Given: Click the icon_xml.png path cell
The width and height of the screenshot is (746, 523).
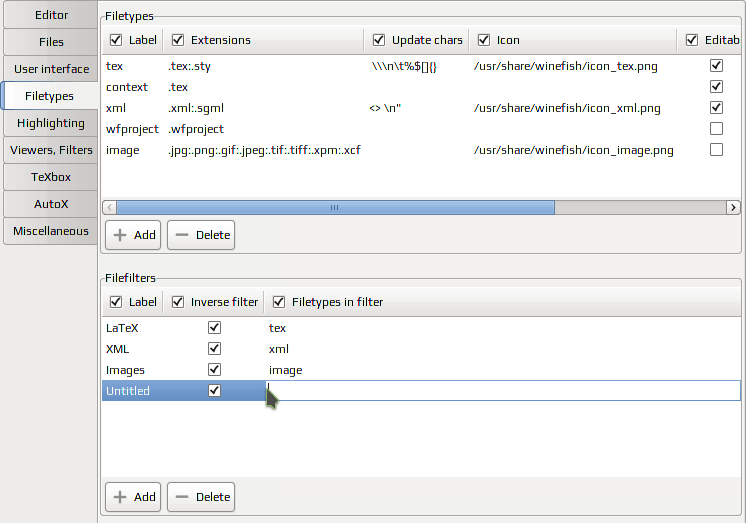Looking at the screenshot, I should pyautogui.click(x=567, y=108).
